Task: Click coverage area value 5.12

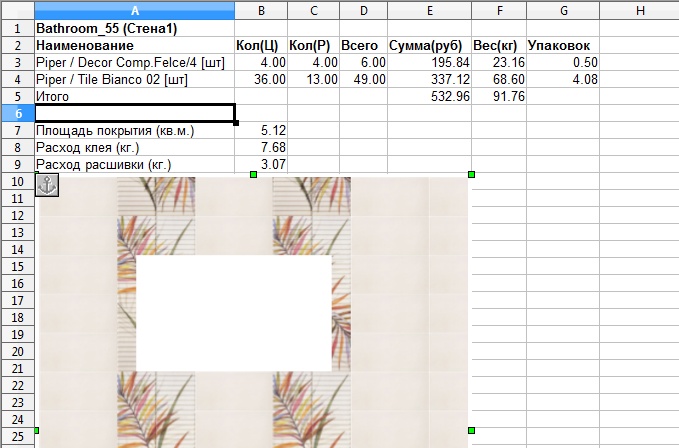Action: click(261, 130)
